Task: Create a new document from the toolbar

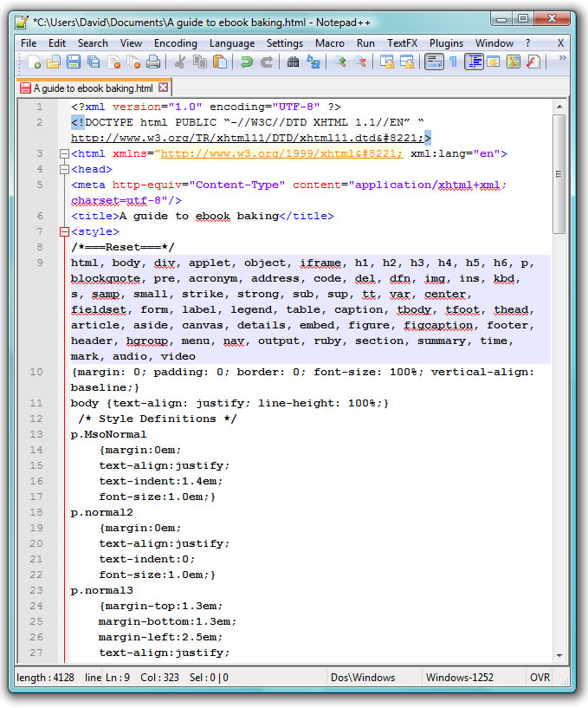Action: pyautogui.click(x=34, y=62)
